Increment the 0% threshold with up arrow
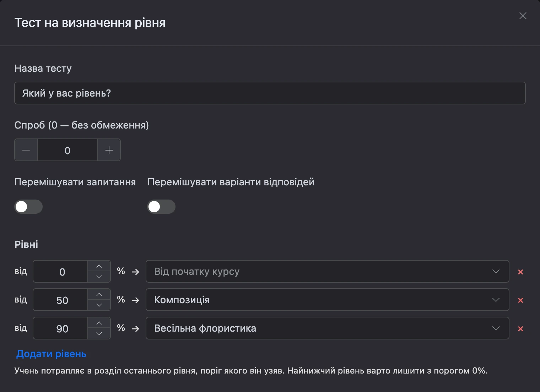Screen dimensions: 540x392 click(99, 266)
